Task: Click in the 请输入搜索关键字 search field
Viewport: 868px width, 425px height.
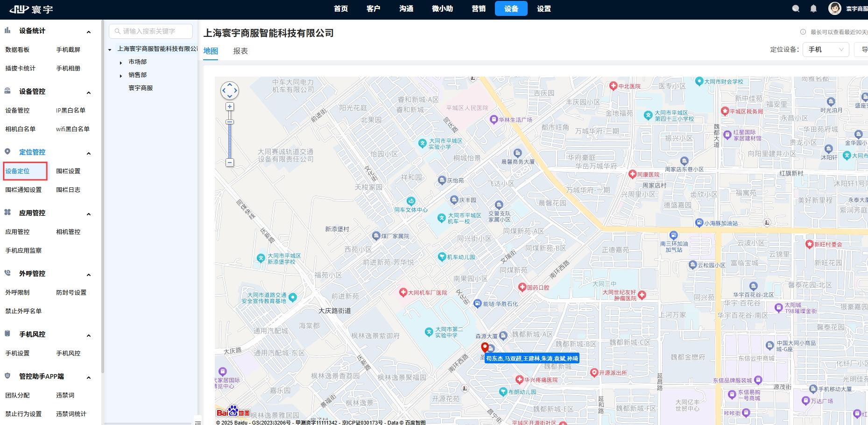Action: click(x=151, y=31)
